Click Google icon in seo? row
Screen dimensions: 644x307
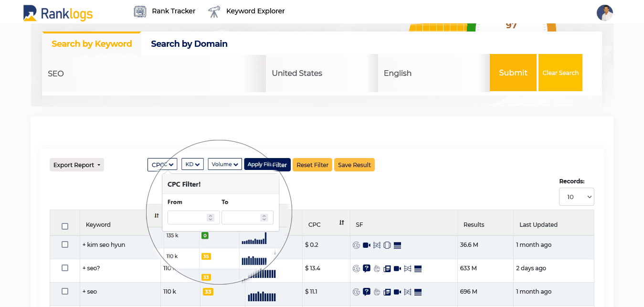(x=356, y=269)
